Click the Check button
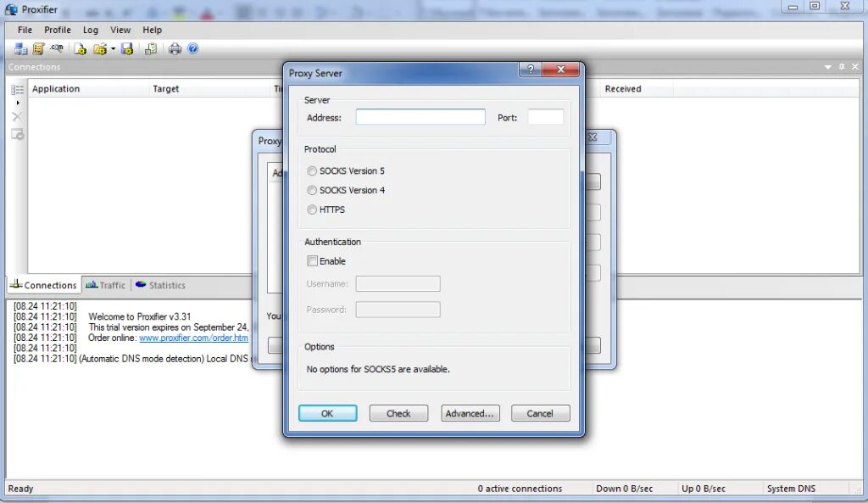This screenshot has height=503, width=868. [398, 413]
